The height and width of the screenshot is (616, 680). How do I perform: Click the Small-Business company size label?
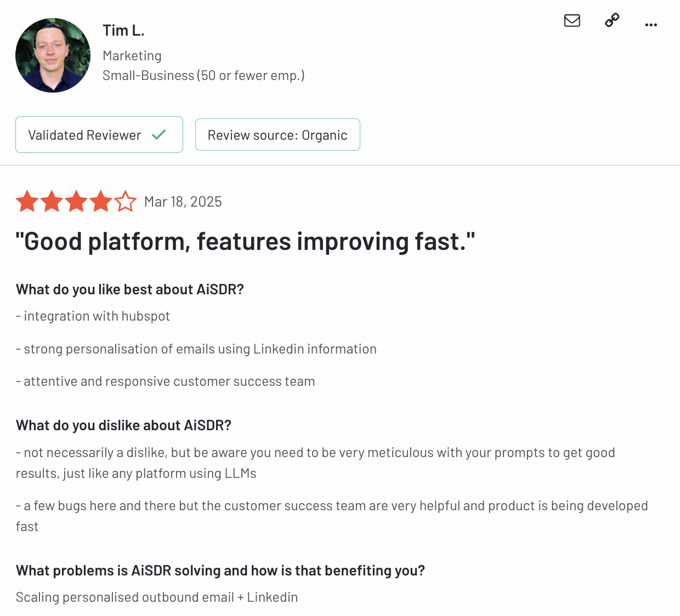coord(203,76)
